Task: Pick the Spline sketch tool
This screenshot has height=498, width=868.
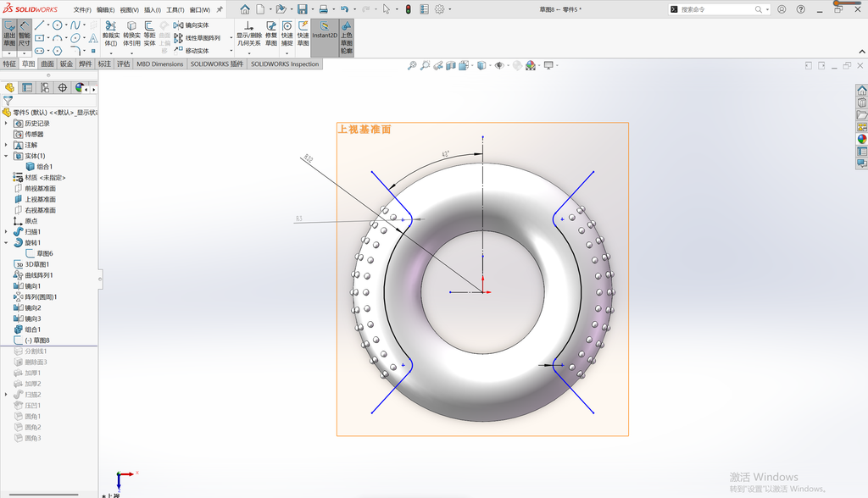Action: pos(75,25)
